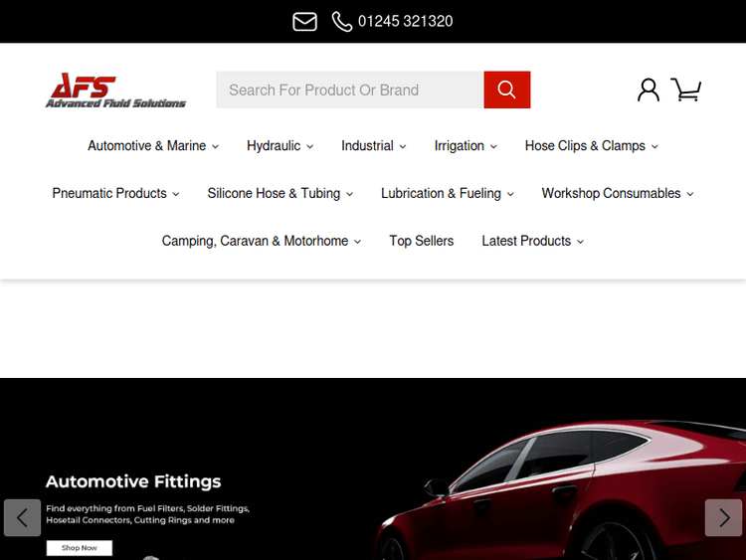Call phone number 01245 321320
The height and width of the screenshot is (560, 746).
click(x=405, y=22)
